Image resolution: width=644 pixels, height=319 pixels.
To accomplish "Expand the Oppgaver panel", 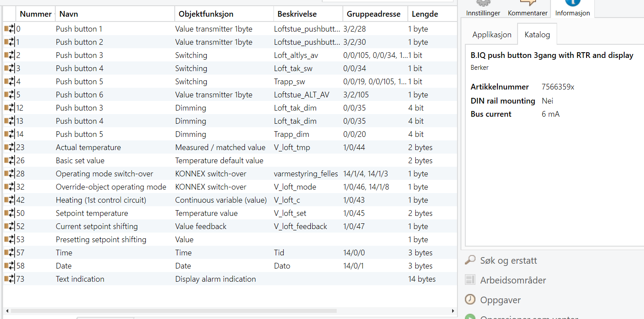I will [500, 300].
